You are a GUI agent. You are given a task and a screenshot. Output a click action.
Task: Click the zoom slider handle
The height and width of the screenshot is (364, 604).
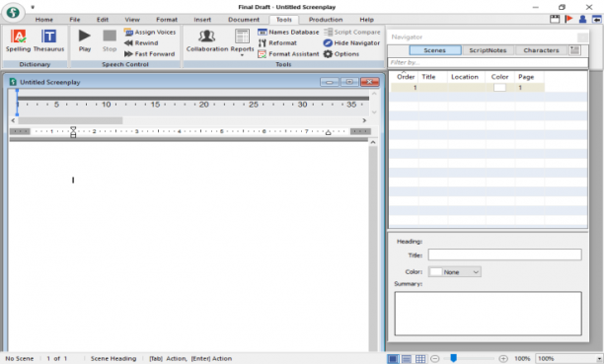(453, 359)
